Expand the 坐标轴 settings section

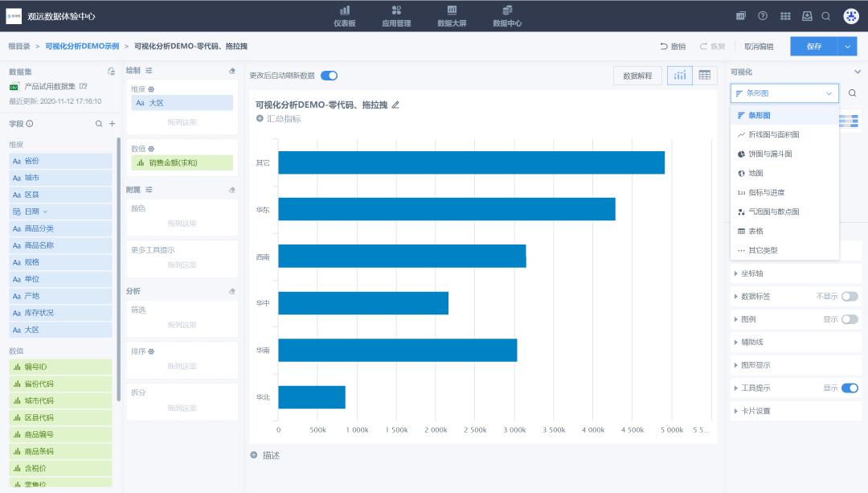[752, 273]
